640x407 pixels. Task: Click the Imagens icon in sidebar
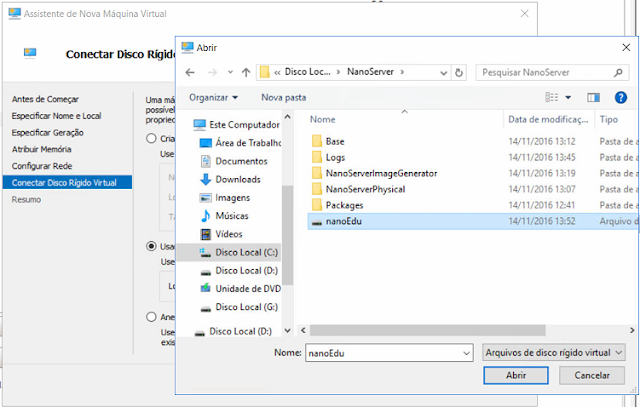[x=205, y=198]
